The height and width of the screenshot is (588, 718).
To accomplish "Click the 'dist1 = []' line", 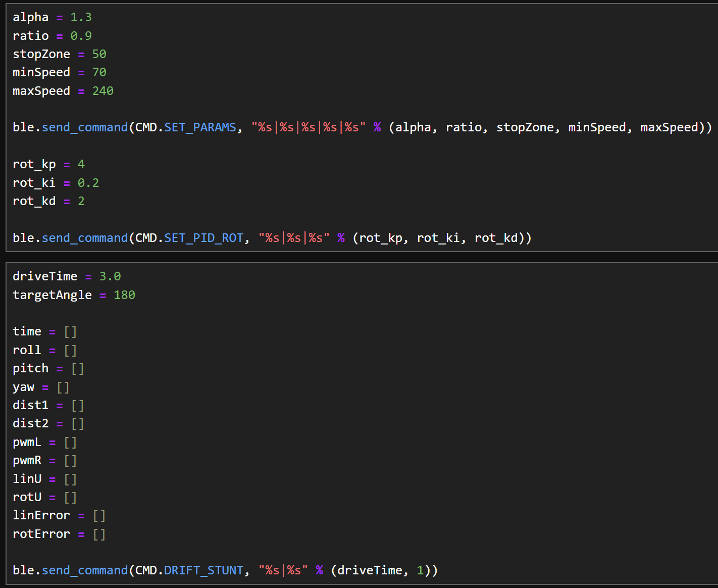I will 48,405.
